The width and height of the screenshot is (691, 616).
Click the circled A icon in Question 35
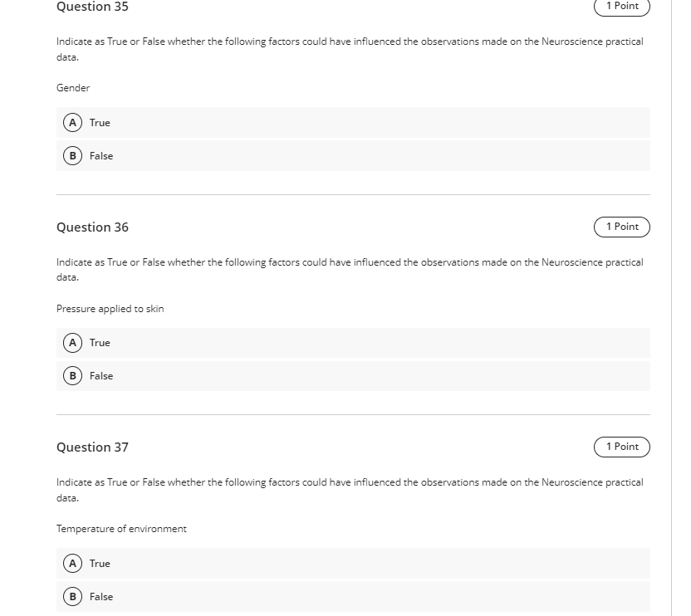[x=73, y=123]
